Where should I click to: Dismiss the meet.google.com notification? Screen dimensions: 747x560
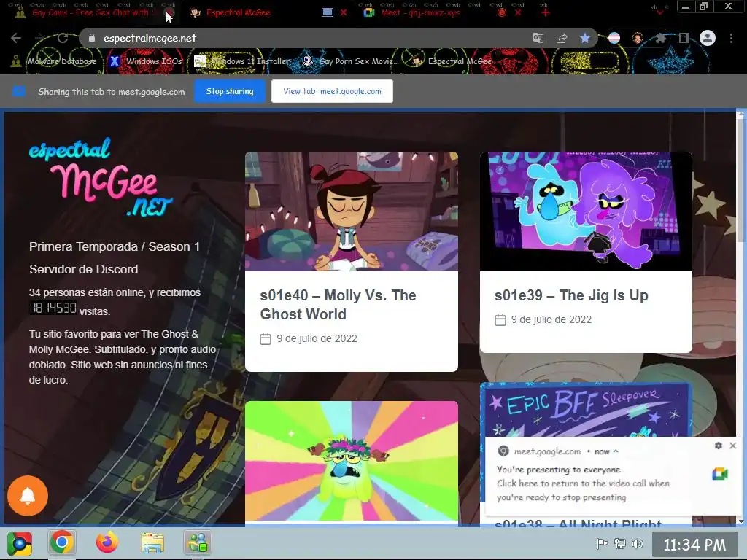point(732,446)
